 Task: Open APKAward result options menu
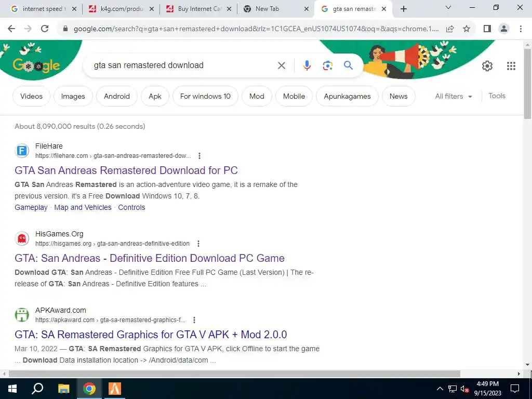point(194,320)
